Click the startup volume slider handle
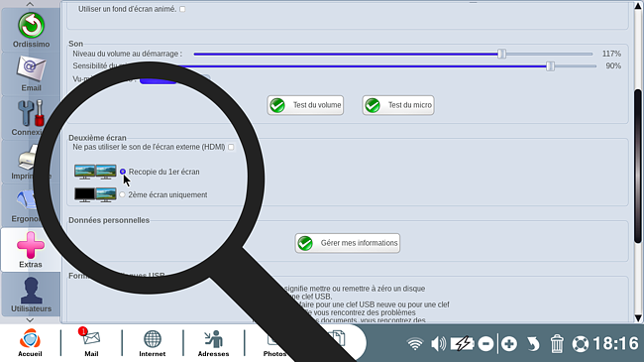The width and height of the screenshot is (644, 362). pos(501,54)
